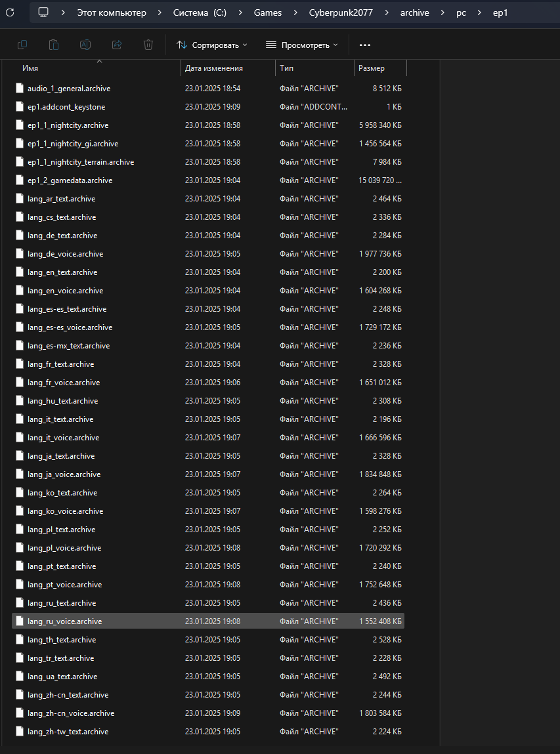The height and width of the screenshot is (754, 560).
Task: Open the Сортировать sort dropdown
Action: pyautogui.click(x=211, y=45)
